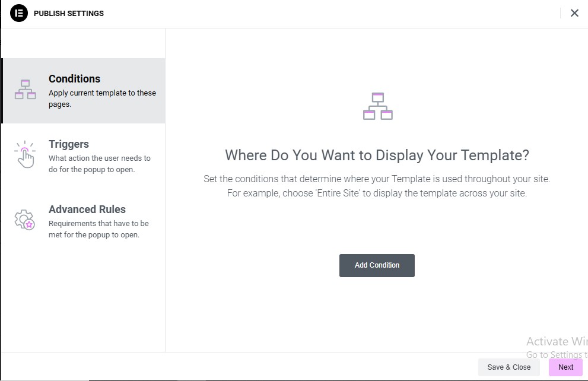Viewport: 588px width, 381px height.
Task: Select the Conditions sitemap icon in sidebar
Action: click(25, 89)
